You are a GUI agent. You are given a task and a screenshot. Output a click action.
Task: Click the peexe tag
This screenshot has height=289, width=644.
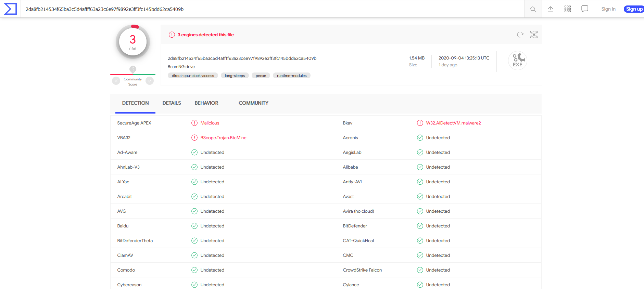pyautogui.click(x=261, y=76)
